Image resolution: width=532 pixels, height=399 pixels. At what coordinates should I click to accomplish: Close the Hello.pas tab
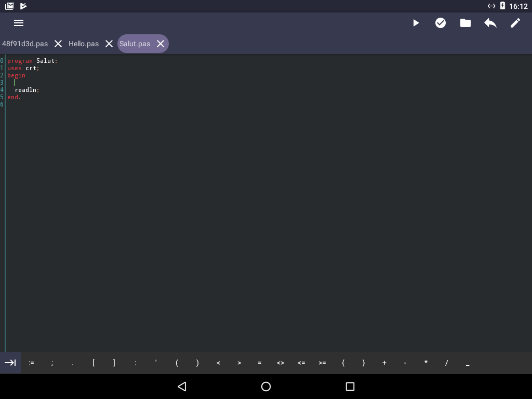[x=109, y=44]
